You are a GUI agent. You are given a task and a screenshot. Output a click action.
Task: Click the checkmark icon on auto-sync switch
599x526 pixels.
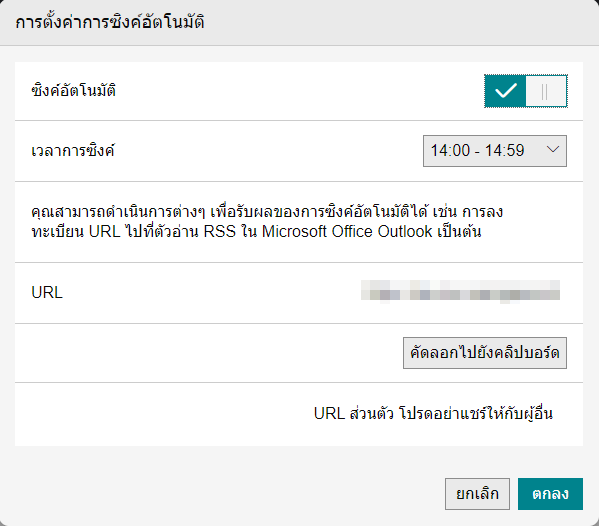pos(505,91)
